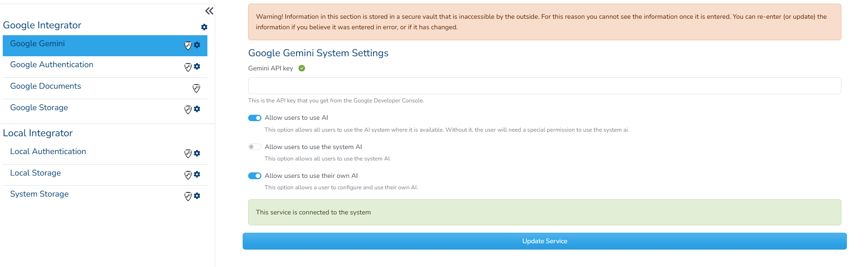Turn off Allow users to use their own AI

coord(255,176)
